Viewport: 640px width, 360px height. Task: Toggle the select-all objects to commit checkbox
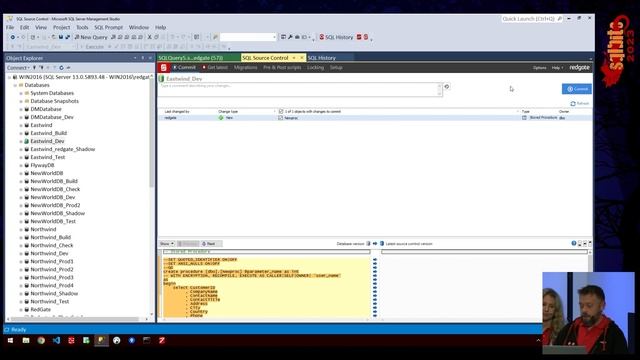point(281,111)
